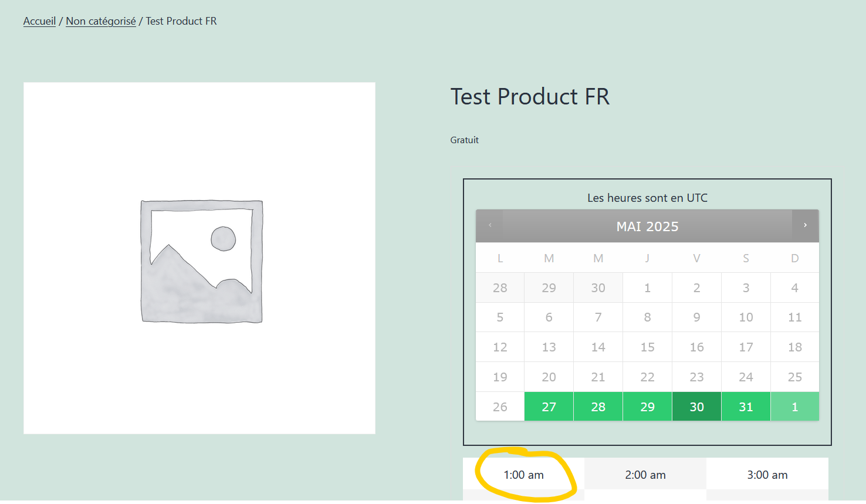Viewport: 866px width, 504px height.
Task: Click the Test Product FR heading
Action: tap(530, 97)
